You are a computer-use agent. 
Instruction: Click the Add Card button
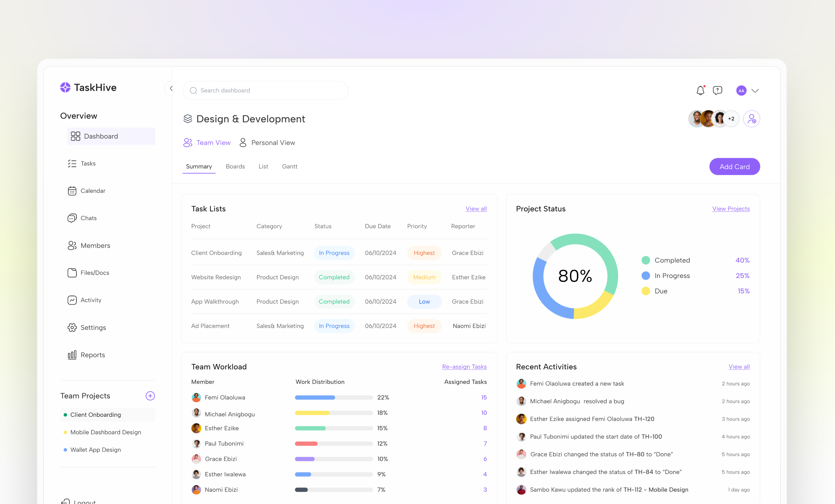[734, 166]
